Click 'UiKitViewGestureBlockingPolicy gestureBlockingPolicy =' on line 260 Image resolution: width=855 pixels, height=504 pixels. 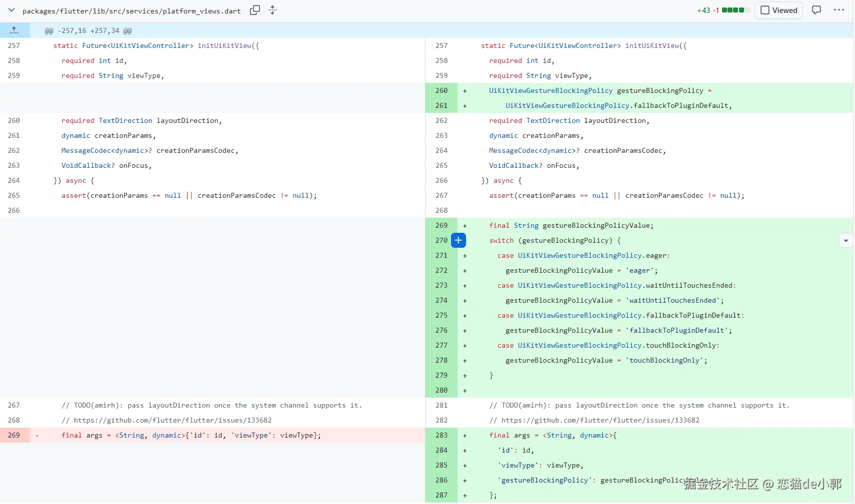[x=600, y=90]
